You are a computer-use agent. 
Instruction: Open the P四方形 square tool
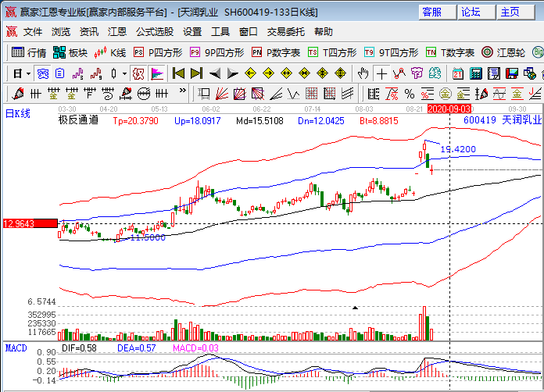pos(158,52)
